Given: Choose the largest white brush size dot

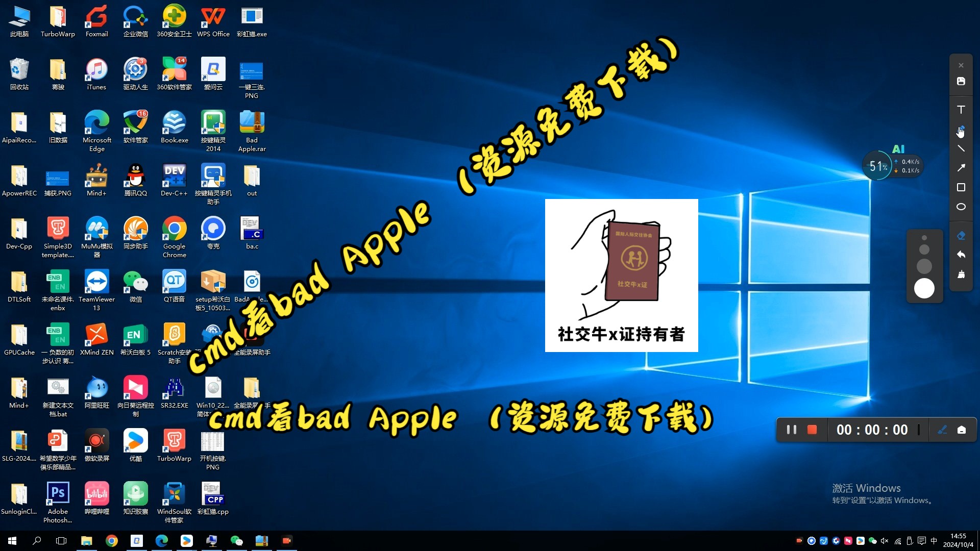Looking at the screenshot, I should [924, 288].
